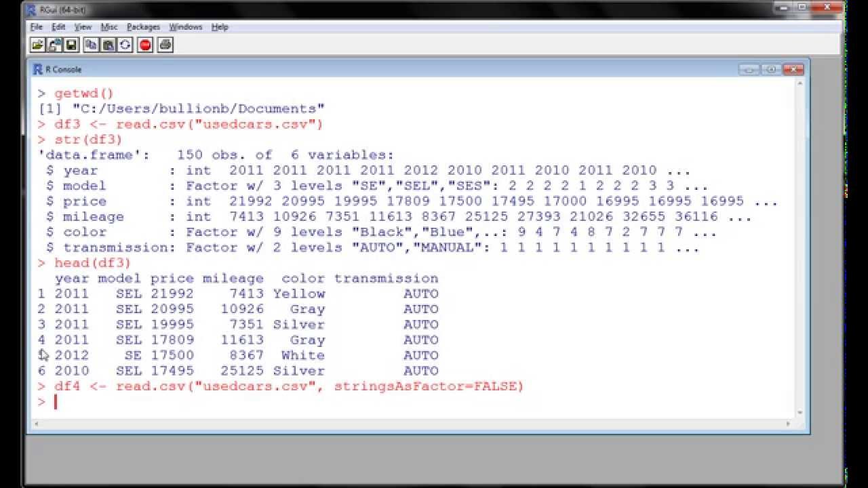
Task: Minimize the R Console child window
Action: (749, 69)
